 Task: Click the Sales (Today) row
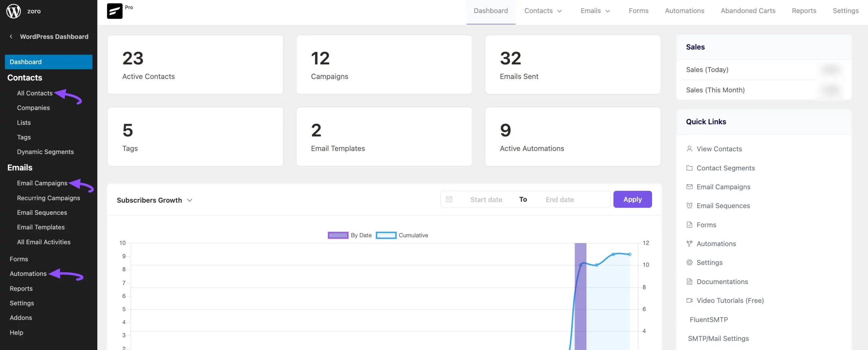tap(764, 70)
